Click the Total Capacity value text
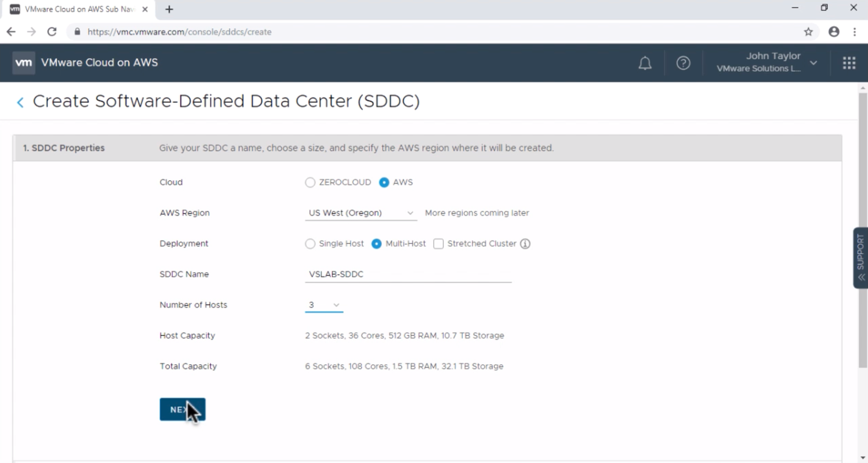Viewport: 868px width, 463px height. (x=404, y=366)
